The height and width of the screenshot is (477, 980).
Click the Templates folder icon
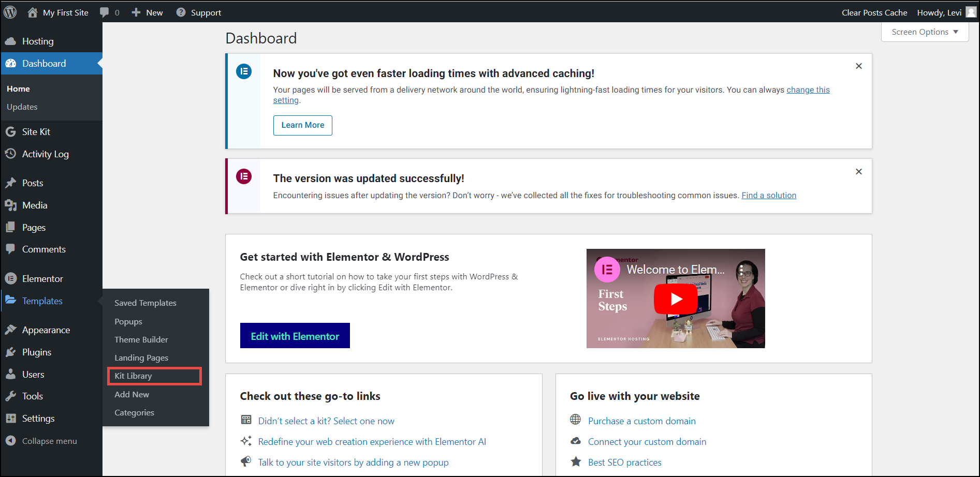coord(11,300)
